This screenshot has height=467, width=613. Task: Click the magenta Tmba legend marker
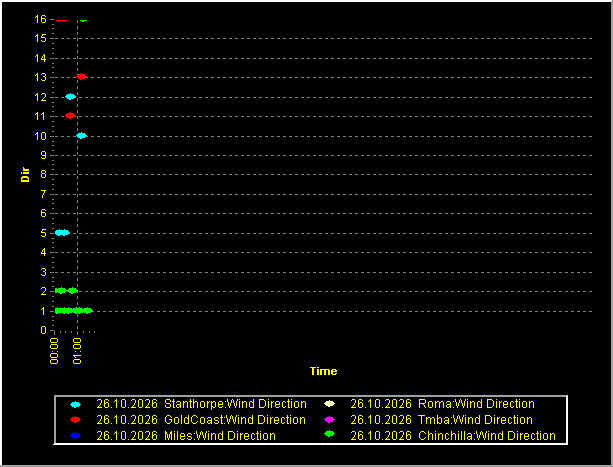[x=330, y=420]
